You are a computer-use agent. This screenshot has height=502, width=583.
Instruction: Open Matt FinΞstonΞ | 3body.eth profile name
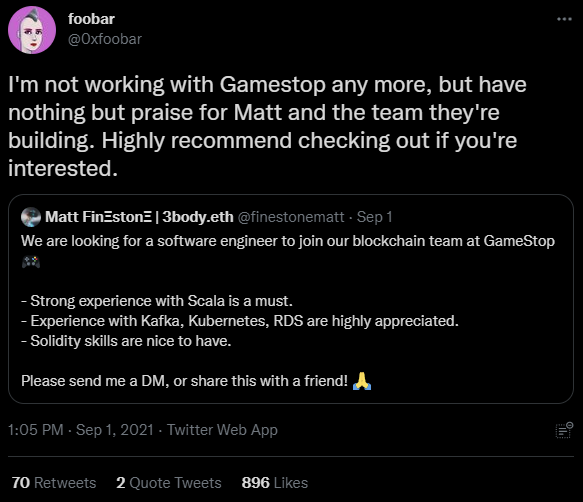coord(139,217)
